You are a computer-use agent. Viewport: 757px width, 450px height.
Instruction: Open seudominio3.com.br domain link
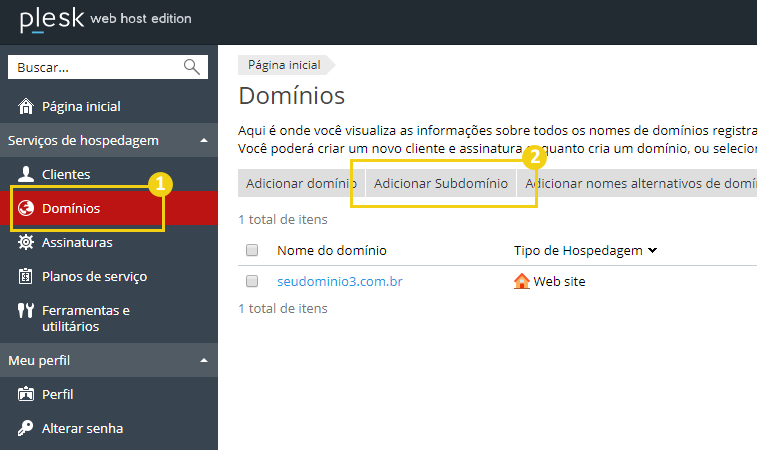pos(340,281)
